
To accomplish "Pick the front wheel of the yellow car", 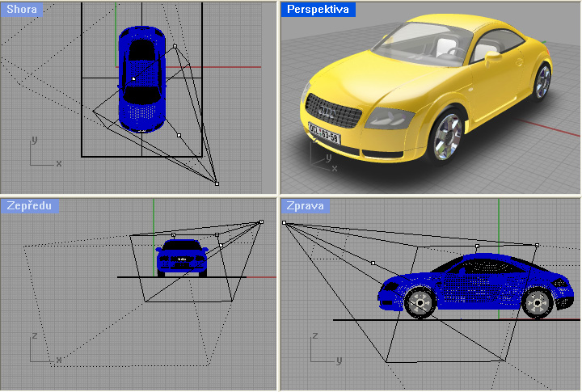I will (447, 135).
